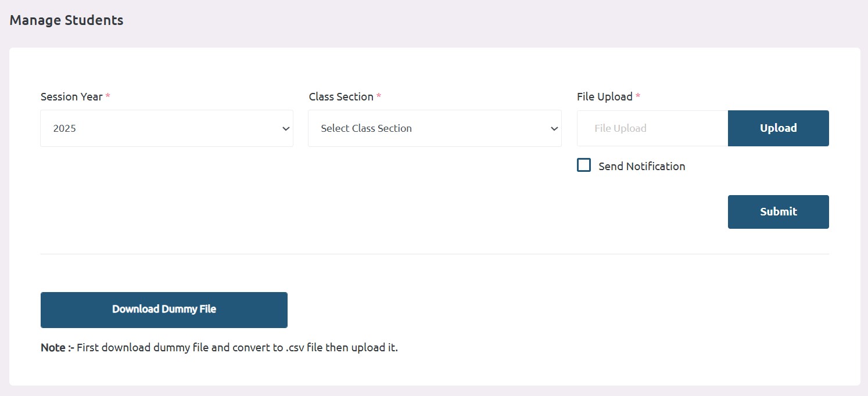Click the red asterisk next to Class Section
Viewport: 868px width, 396px height.
click(x=379, y=96)
